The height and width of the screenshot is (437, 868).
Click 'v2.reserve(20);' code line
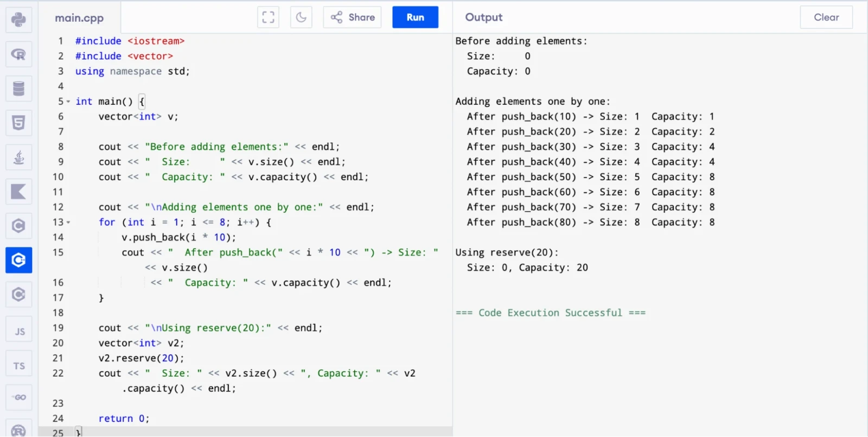coord(142,358)
